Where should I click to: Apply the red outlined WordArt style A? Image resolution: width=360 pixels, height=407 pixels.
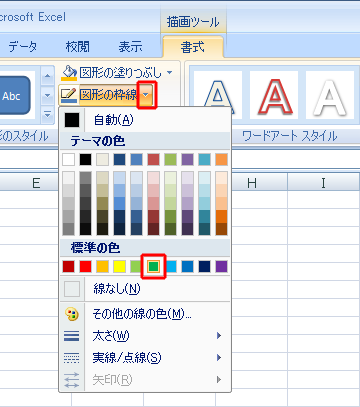[x=274, y=96]
